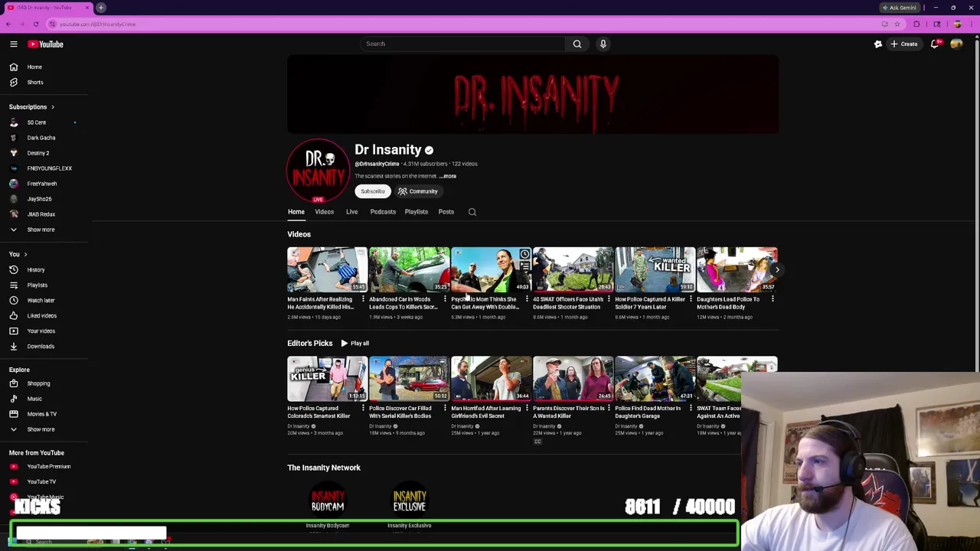The width and height of the screenshot is (980, 551).
Task: Open the Dark Gacha subscription channel
Action: click(x=43, y=138)
